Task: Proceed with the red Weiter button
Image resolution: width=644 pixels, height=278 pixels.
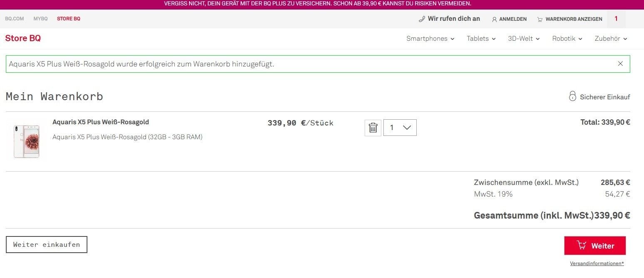Action: click(595, 246)
